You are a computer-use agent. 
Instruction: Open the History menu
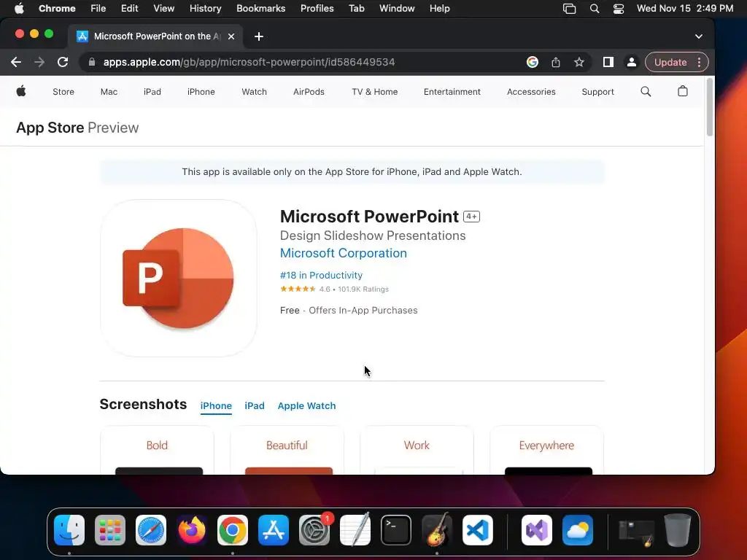click(205, 9)
